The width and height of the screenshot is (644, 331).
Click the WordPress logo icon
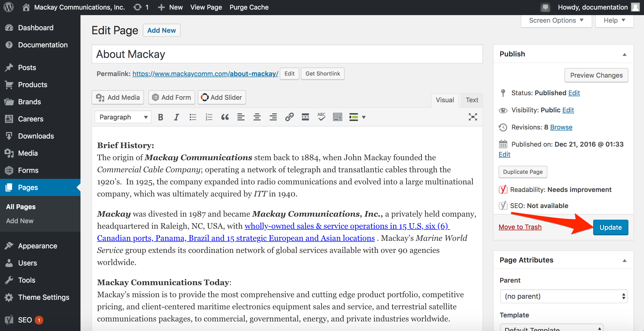click(9, 7)
